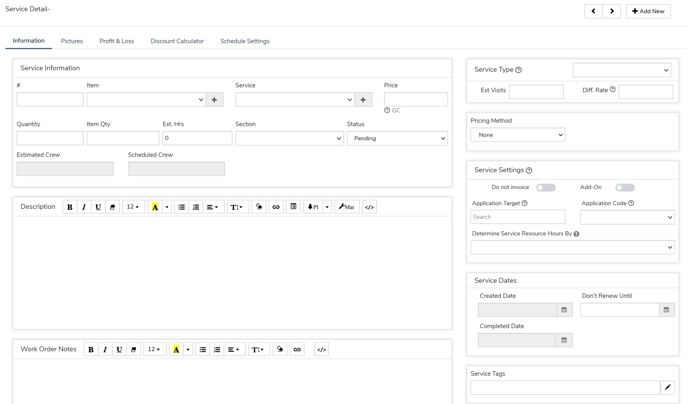688x404 pixels.
Task: Open highlight color arrow in Description toolbar
Action: (x=167, y=207)
